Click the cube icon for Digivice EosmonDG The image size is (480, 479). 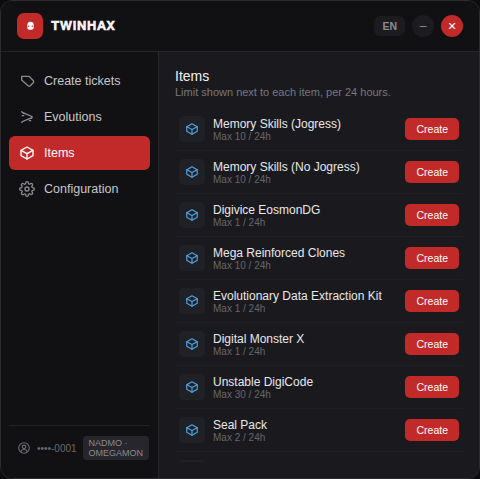point(192,215)
